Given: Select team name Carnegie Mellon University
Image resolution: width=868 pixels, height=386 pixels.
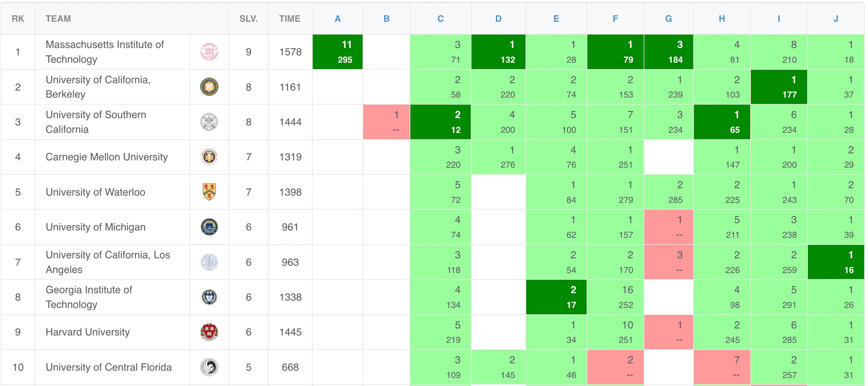Looking at the screenshot, I should point(107,157).
